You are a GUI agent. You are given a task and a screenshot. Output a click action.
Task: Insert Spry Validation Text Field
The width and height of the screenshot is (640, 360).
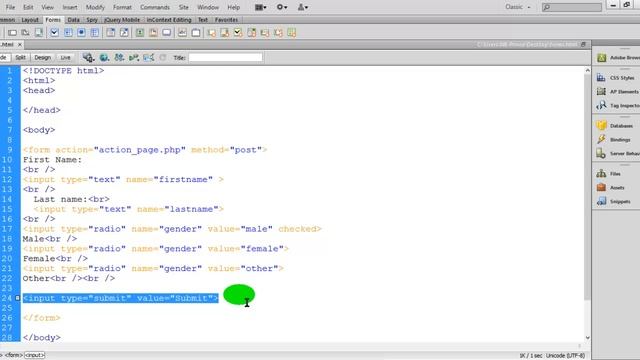[x=211, y=33]
